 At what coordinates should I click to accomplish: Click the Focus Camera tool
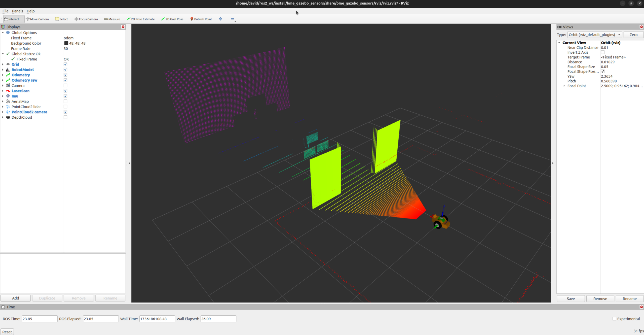click(86, 19)
